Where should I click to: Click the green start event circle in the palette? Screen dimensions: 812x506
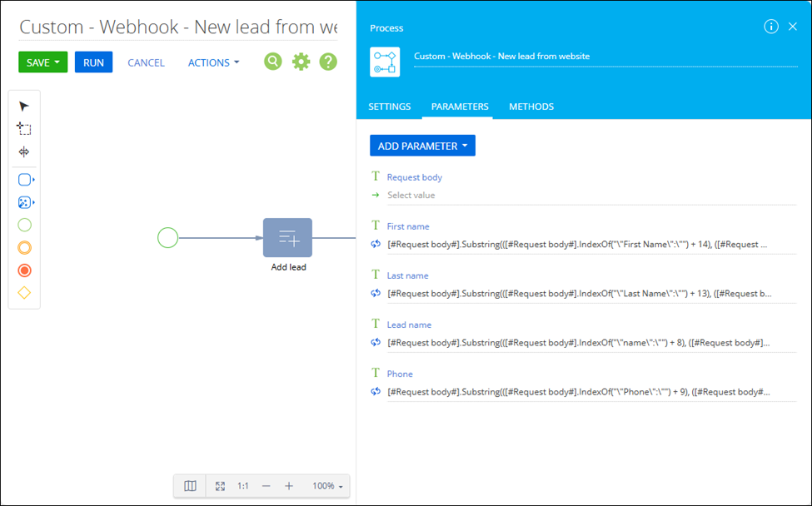[x=24, y=225]
